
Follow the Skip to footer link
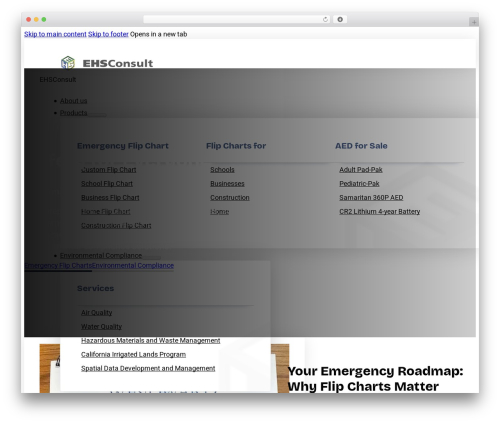click(108, 34)
